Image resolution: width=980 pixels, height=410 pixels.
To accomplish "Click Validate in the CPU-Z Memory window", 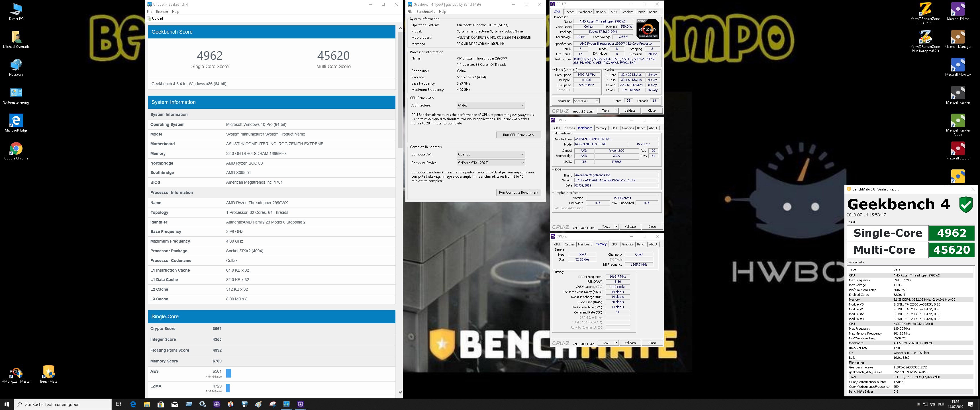I will [x=630, y=343].
